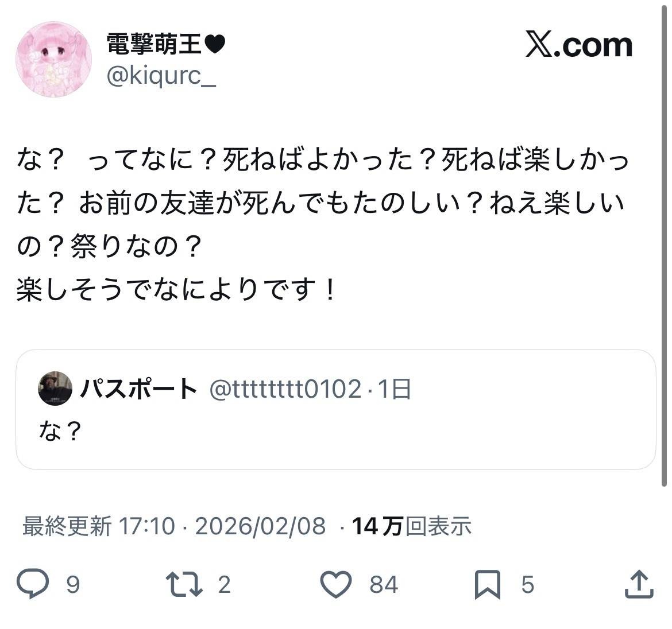Screen dimensions: 672x629
Task: View the 14万回表示 view count
Action: (412, 526)
